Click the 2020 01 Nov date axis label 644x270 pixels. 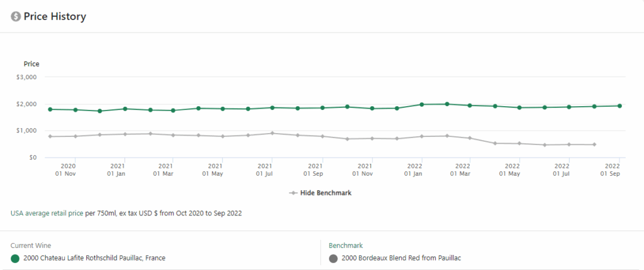pyautogui.click(x=68, y=170)
